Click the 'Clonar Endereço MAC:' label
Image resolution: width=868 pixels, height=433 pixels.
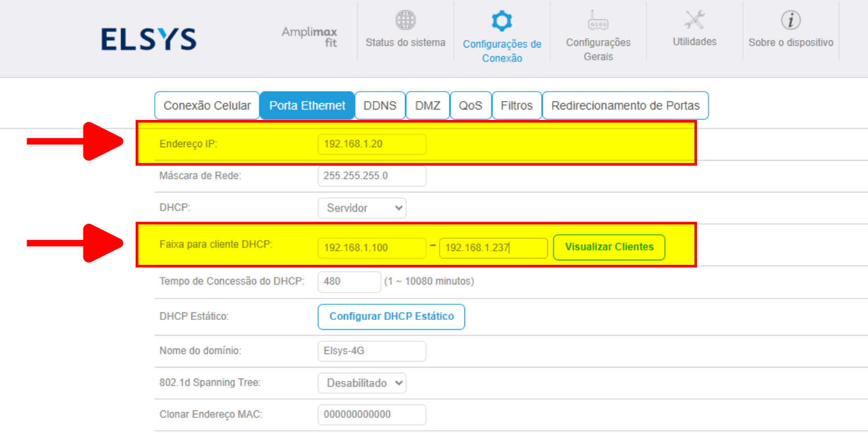click(x=211, y=414)
